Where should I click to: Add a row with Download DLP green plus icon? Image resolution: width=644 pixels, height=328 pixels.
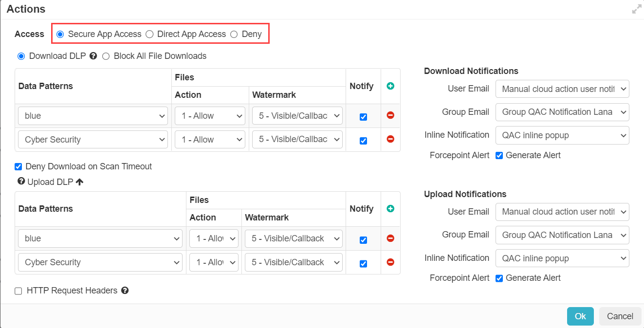[390, 86]
